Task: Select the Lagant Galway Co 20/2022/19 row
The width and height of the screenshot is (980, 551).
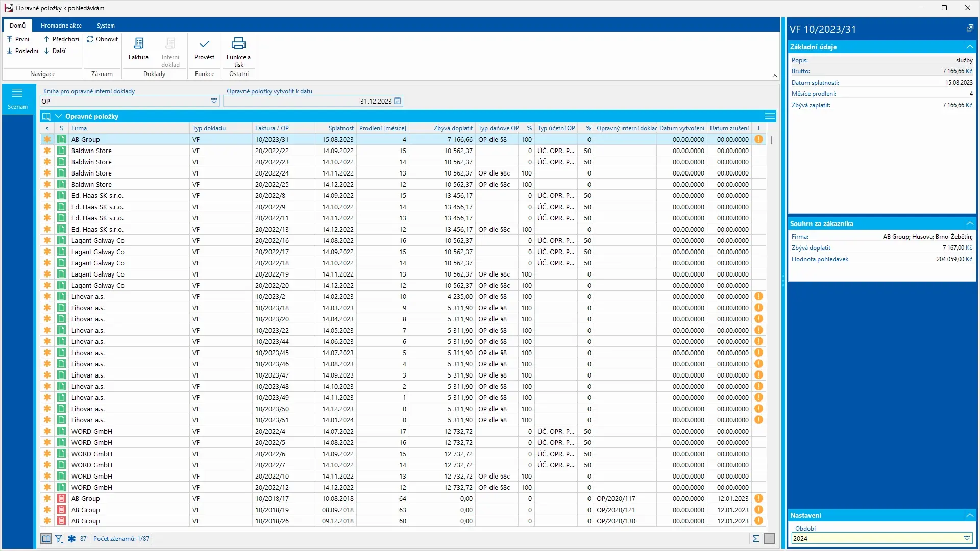Action: click(x=403, y=274)
